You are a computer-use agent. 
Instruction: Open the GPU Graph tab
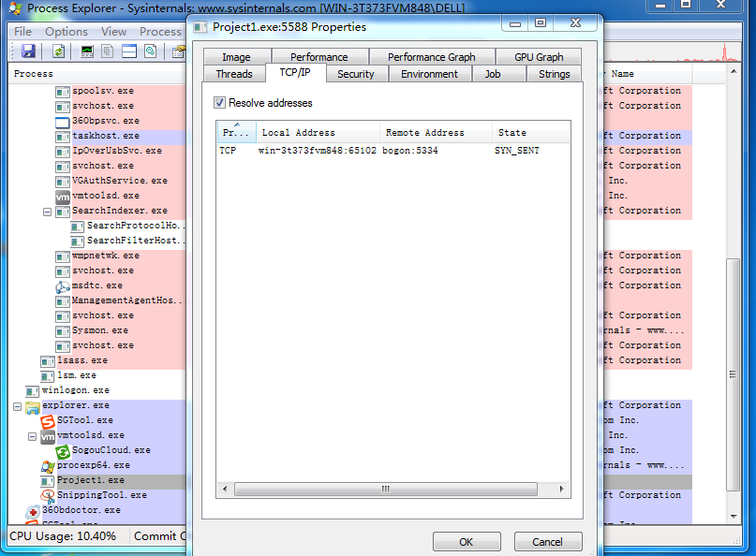pos(539,57)
